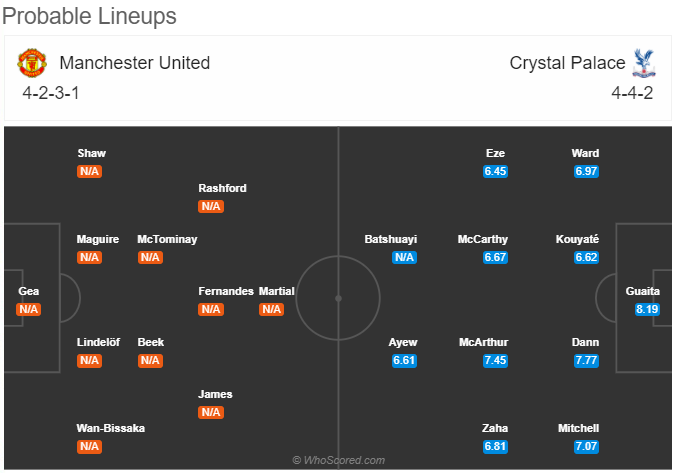Click McArthur's 7.45 rating badge
Image resolution: width=676 pixels, height=473 pixels.
(495, 360)
